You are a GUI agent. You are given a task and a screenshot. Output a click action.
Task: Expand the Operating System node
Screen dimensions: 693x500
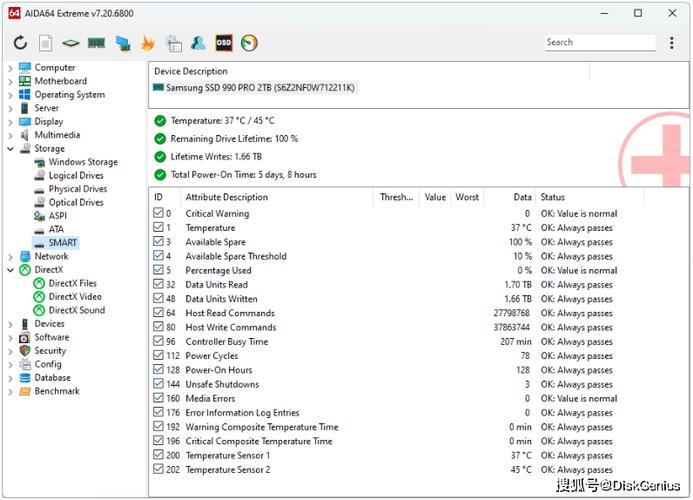(10, 95)
